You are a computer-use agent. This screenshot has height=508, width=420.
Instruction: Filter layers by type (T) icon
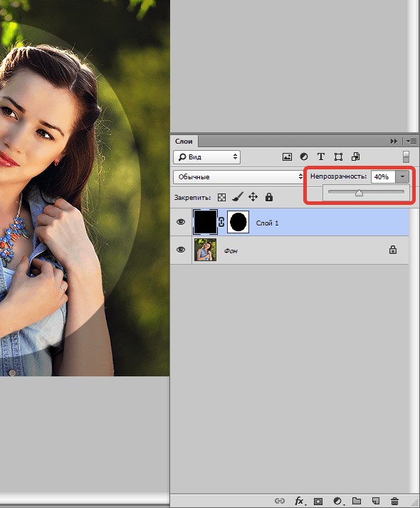321,157
